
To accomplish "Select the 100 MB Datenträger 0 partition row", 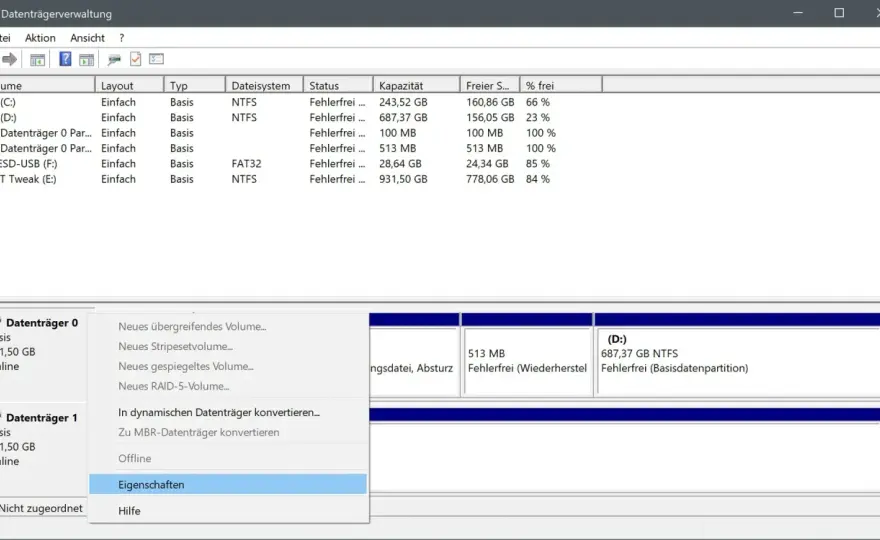I will (x=301, y=133).
